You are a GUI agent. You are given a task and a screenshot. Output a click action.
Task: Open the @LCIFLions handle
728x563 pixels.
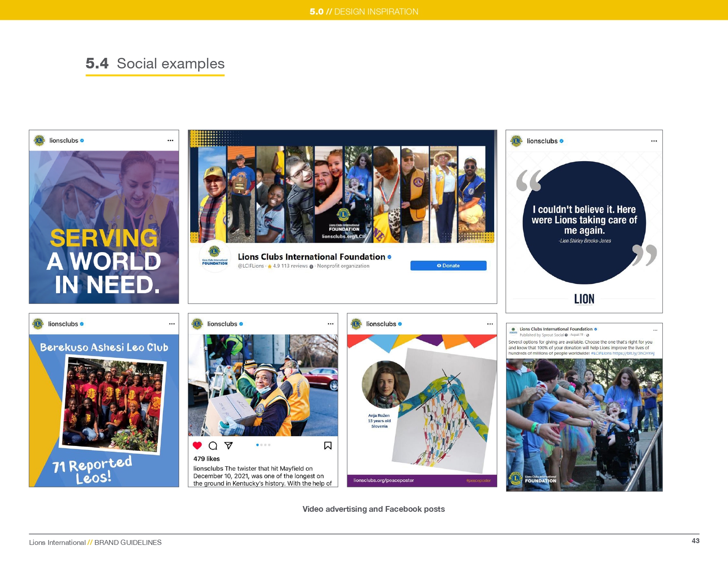251,266
